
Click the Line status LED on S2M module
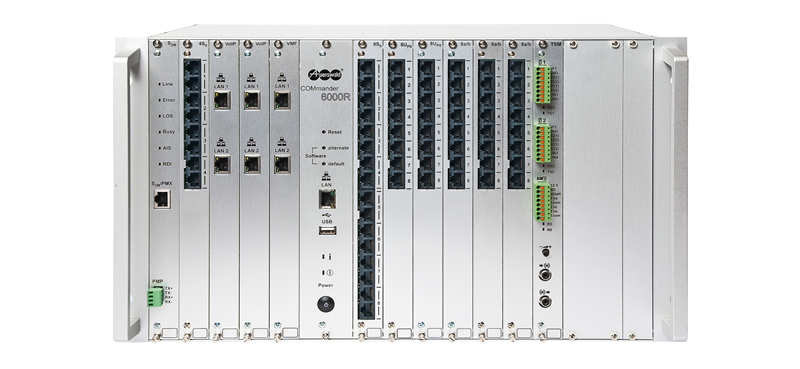[x=160, y=84]
